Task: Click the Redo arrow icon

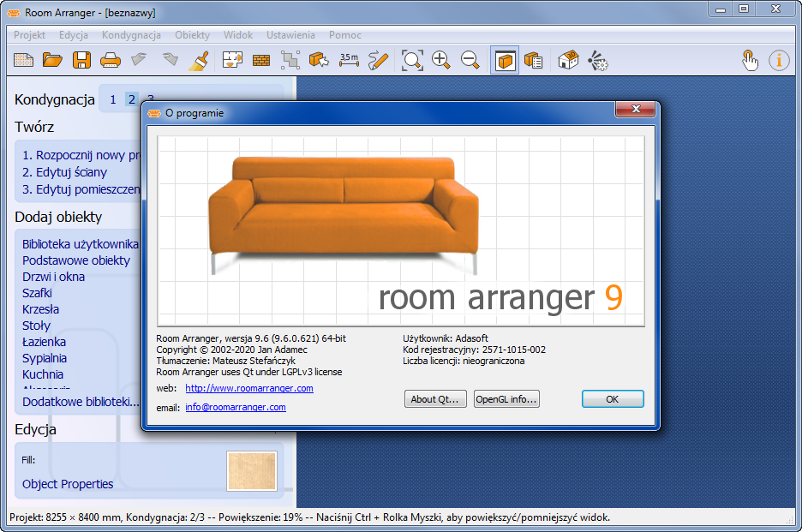Action: pos(170,60)
